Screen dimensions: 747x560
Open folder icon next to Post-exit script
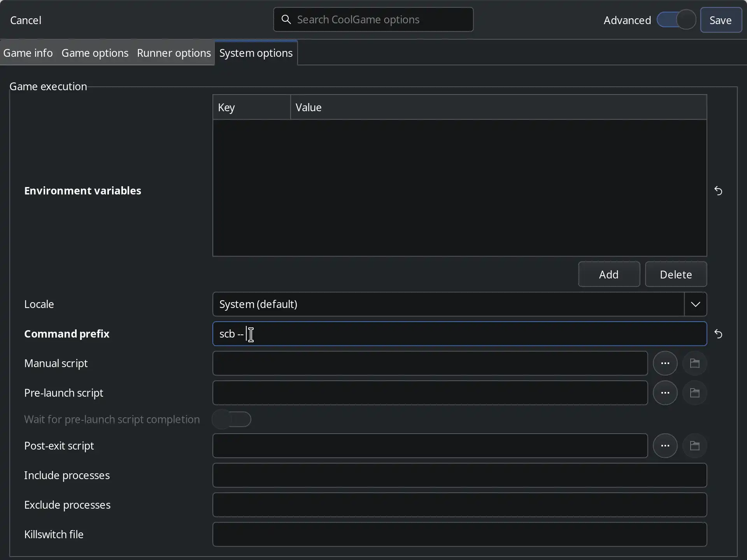[x=694, y=446]
